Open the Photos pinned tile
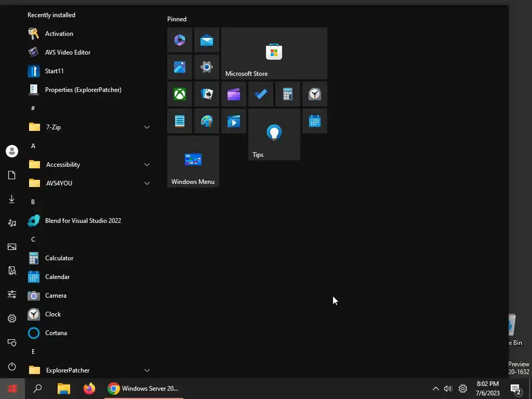Image resolution: width=532 pixels, height=399 pixels. coord(179,67)
